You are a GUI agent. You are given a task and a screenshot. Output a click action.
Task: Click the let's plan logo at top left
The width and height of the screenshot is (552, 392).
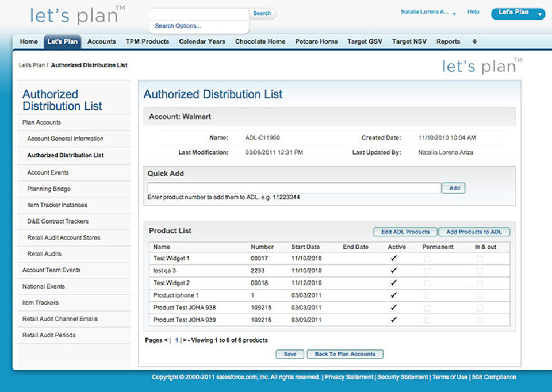tap(76, 16)
